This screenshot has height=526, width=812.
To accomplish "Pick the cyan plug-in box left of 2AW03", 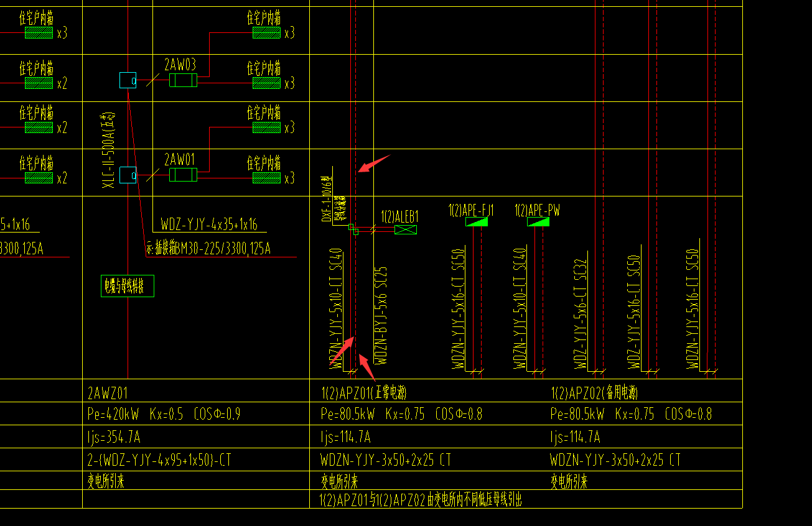I will (x=128, y=80).
